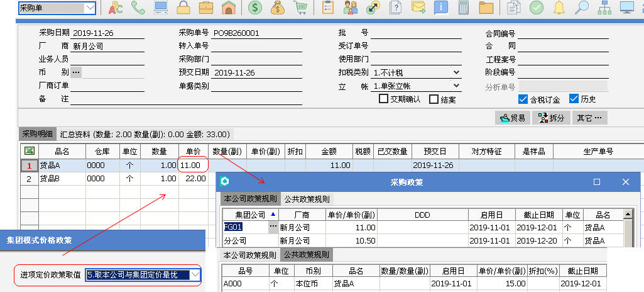This screenshot has width=644, height=292.
Task: Click the 厂商订单 input field
Action: 107,86
